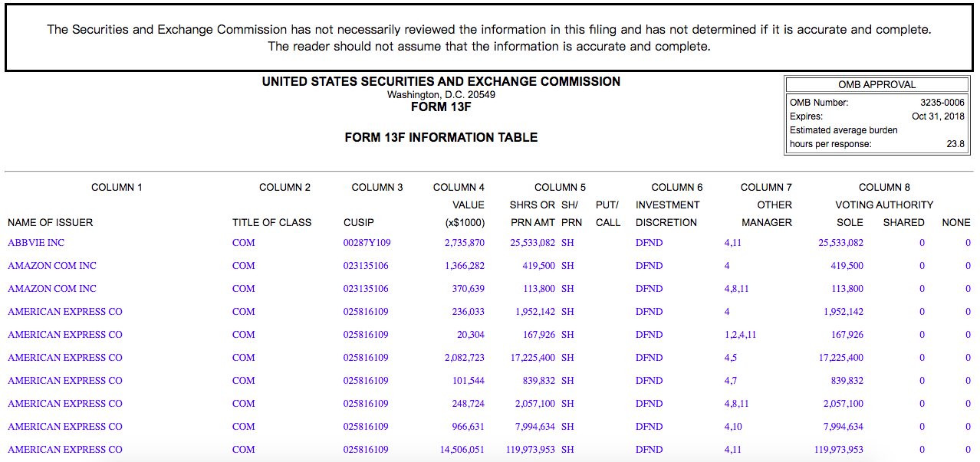
Task: Select the value 2,735,870 for AbbVie
Action: pos(464,243)
